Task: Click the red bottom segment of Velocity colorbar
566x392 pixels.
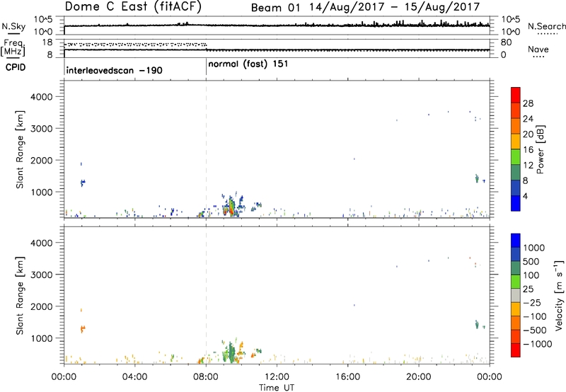Action: coord(516,350)
